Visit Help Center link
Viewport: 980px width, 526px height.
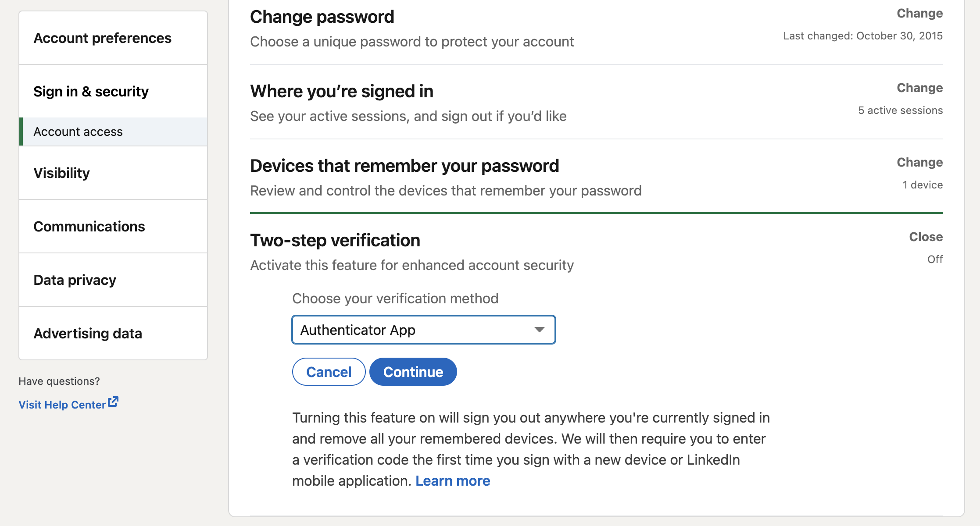click(x=62, y=405)
